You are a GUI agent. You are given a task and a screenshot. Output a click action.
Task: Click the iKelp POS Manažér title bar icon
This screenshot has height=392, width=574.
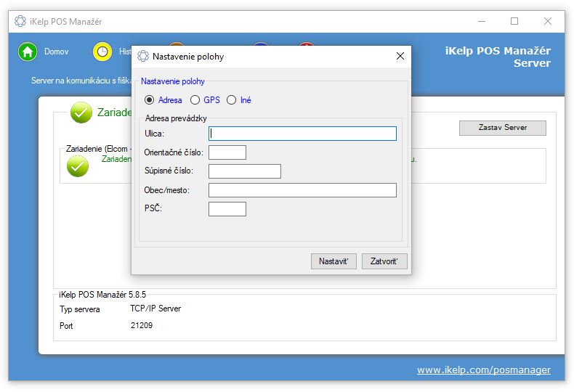tap(20, 21)
